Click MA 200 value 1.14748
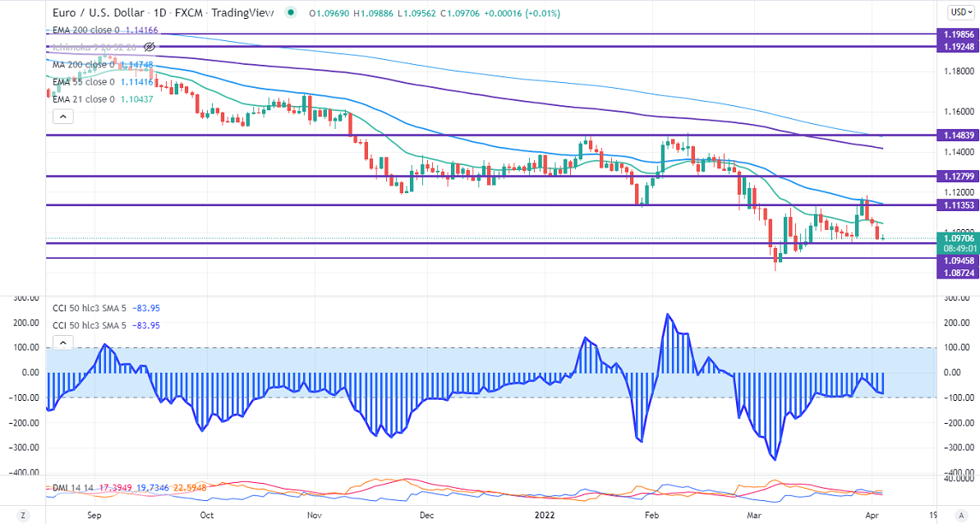This screenshot has width=980, height=524. pyautogui.click(x=136, y=65)
